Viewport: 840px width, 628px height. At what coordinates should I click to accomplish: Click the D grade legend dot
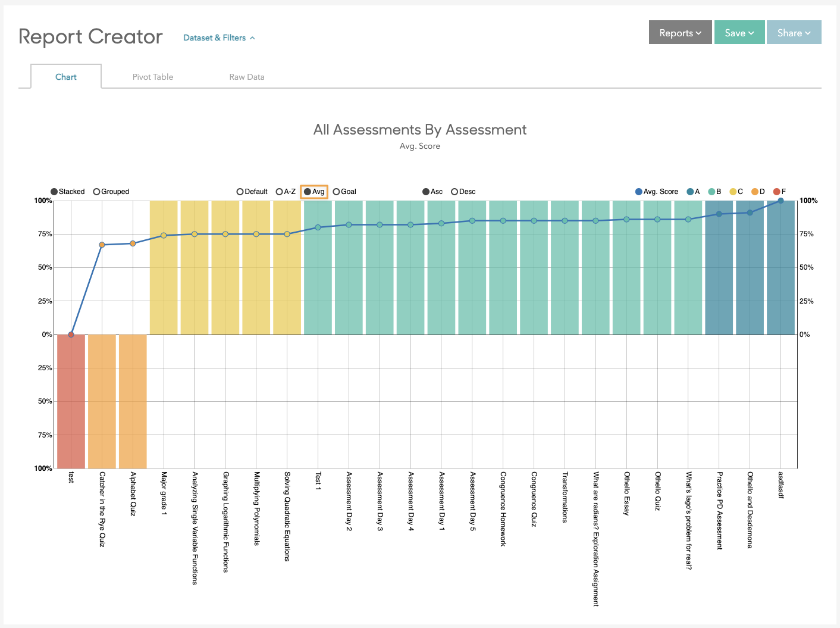[x=755, y=192]
